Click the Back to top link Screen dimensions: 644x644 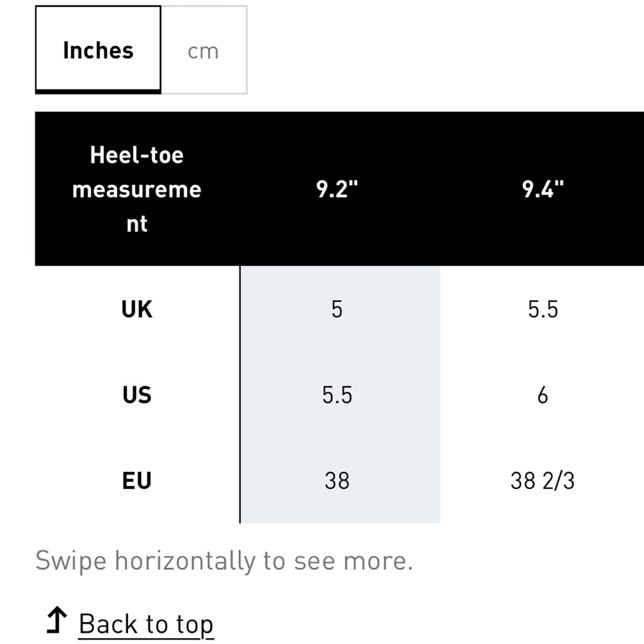pos(146,624)
